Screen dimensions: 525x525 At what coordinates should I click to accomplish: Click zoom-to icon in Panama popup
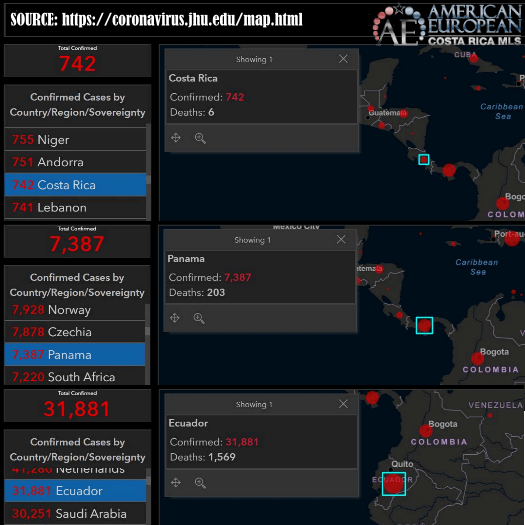199,318
